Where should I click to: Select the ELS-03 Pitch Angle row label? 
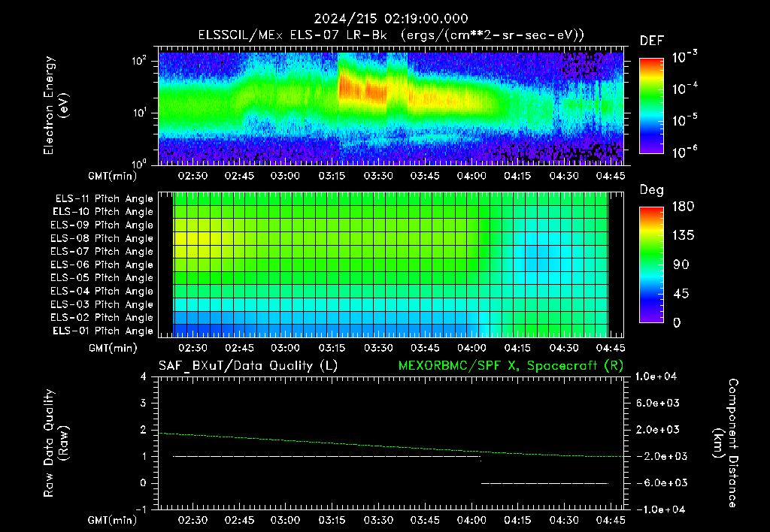click(x=102, y=304)
